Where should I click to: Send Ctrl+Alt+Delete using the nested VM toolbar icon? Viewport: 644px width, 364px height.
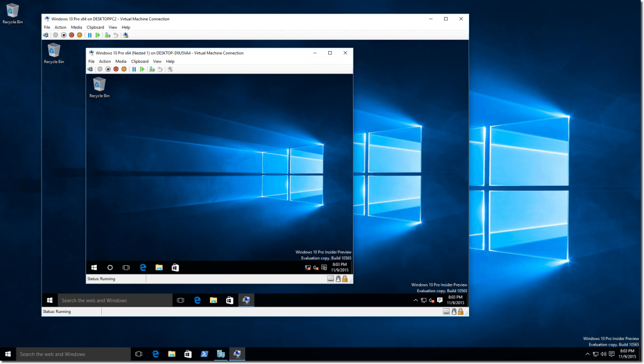tap(91, 69)
